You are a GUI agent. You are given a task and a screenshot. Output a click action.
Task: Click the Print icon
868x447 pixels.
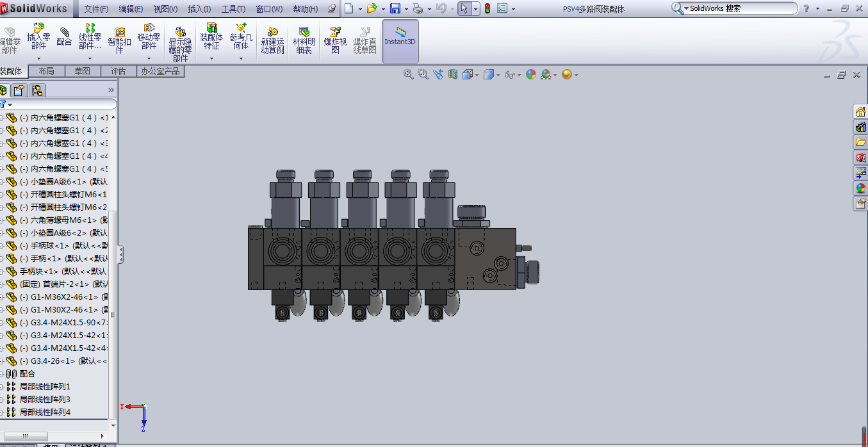(x=418, y=8)
